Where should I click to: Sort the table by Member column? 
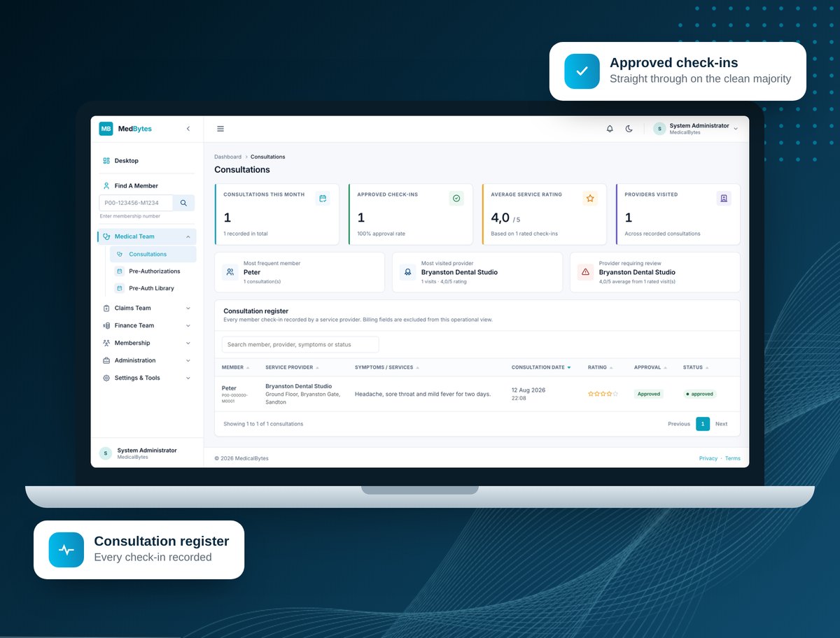coord(235,367)
